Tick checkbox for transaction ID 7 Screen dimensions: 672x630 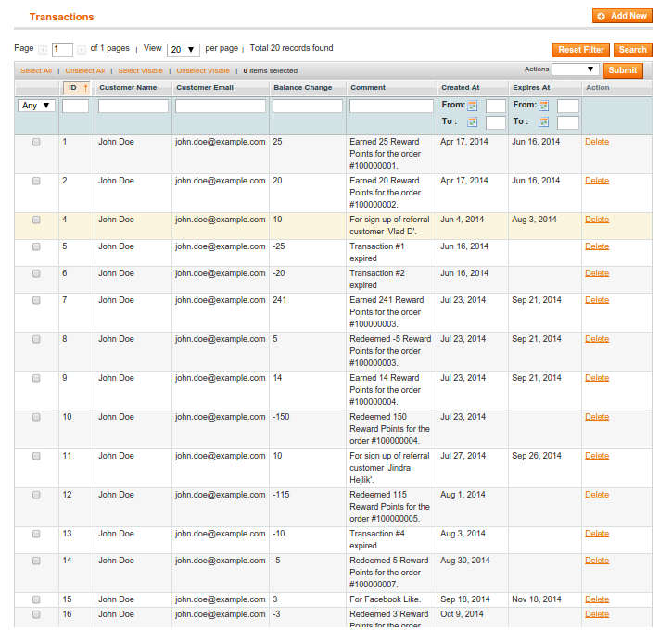[x=36, y=300]
